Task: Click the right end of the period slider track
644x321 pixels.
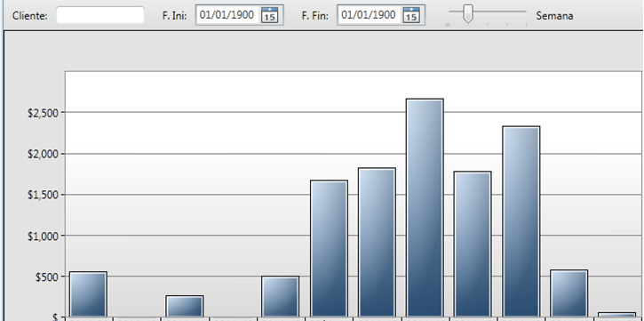Action: click(x=525, y=12)
